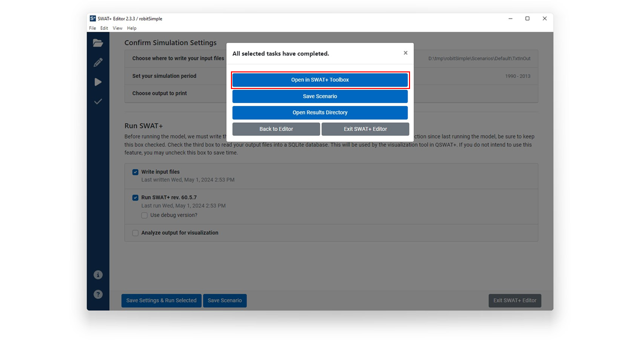
Task: Click the bottom bar Save Scenario button
Action: click(225, 301)
